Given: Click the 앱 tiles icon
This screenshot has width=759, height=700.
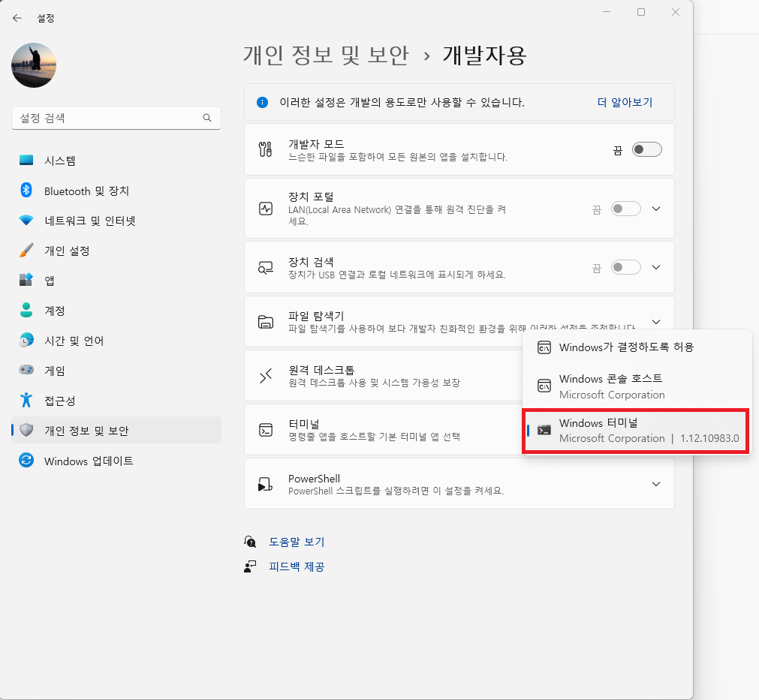Looking at the screenshot, I should pos(26,280).
